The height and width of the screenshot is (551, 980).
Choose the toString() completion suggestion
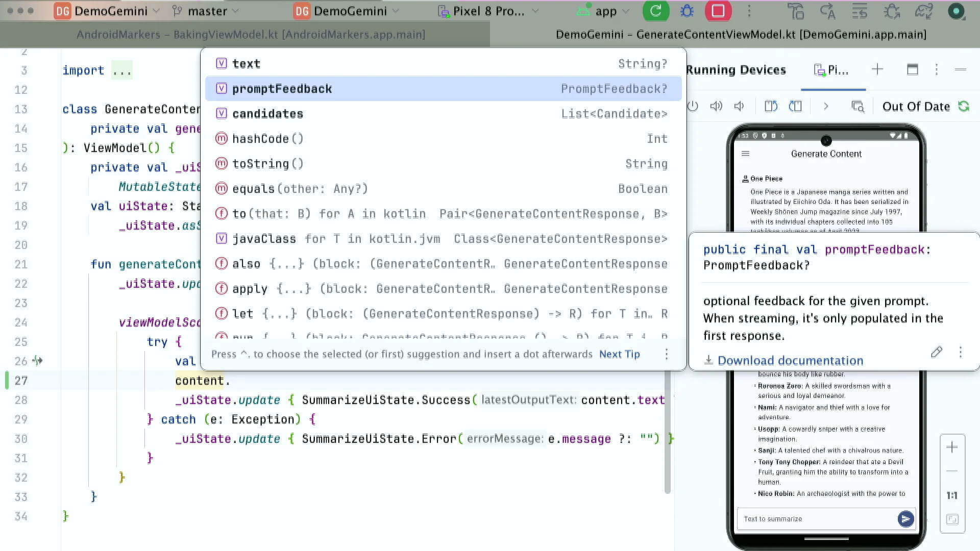pos(443,164)
